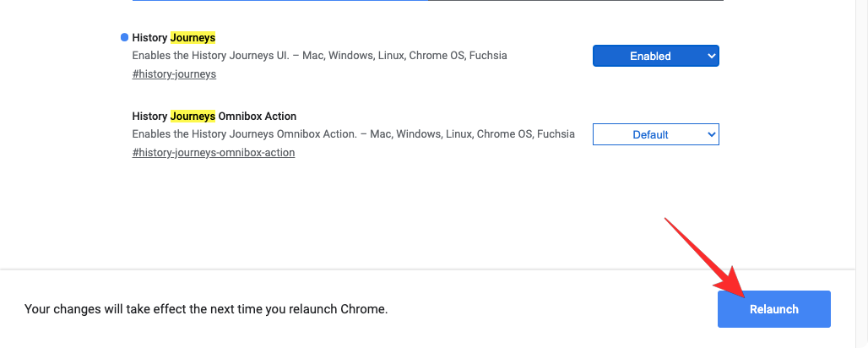Click the Omnibox Action flag description text
Image resolution: width=868 pixels, height=348 pixels.
353,134
